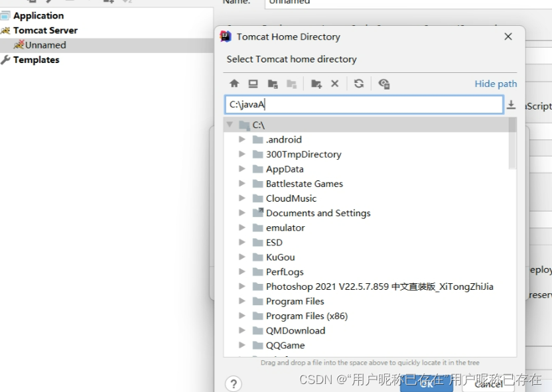Toggle show hidden files icon
This screenshot has height=392, width=552.
point(383,84)
